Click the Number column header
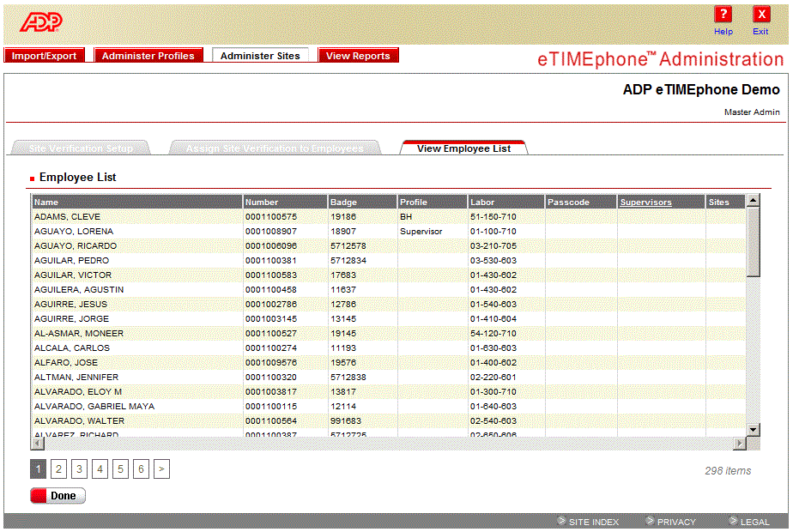 pos(285,202)
